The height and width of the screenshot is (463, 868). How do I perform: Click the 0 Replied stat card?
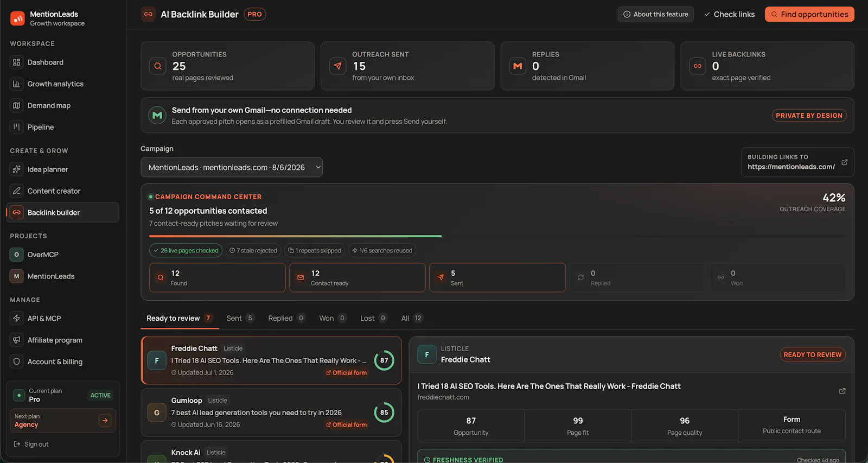pyautogui.click(x=637, y=278)
